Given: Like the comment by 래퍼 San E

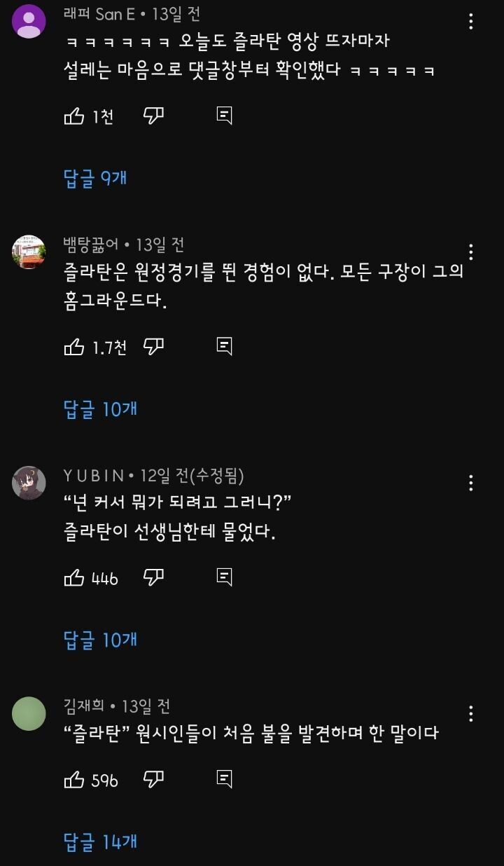Looking at the screenshot, I should click(74, 116).
